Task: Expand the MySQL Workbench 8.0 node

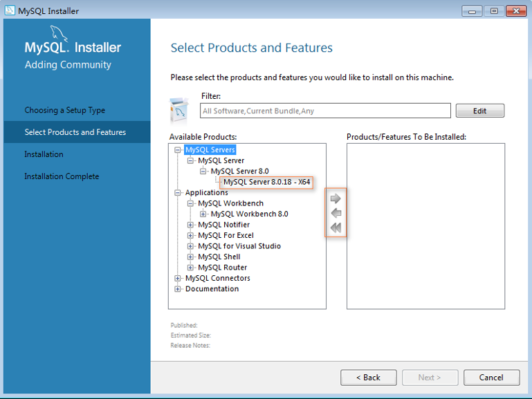Action: (203, 214)
